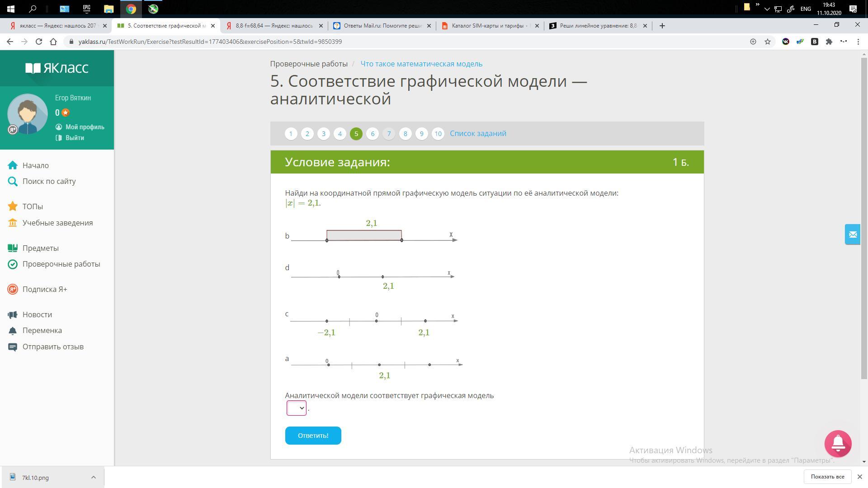Click the pink notification bell icon
The image size is (868, 488).
[838, 443]
